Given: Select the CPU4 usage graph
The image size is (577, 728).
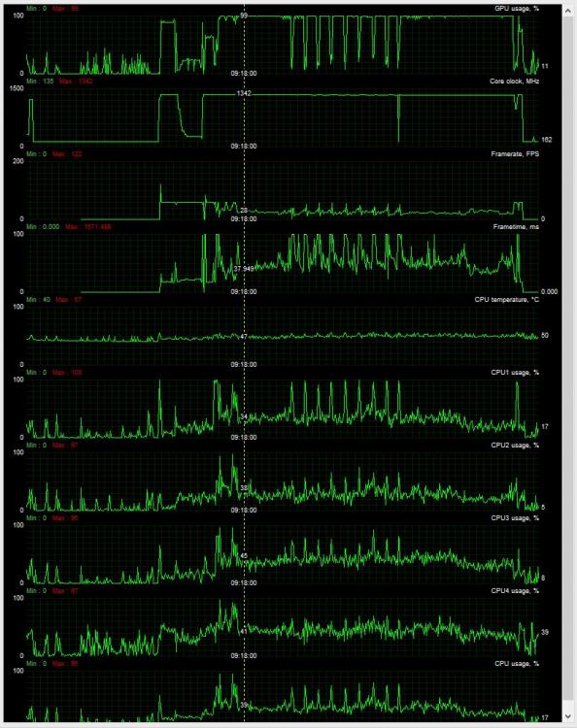Looking at the screenshot, I should [283, 628].
